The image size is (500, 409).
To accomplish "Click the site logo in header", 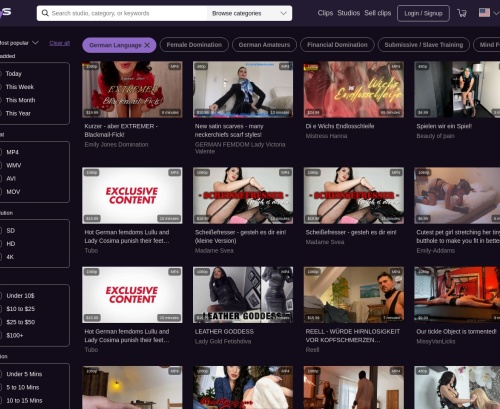I will pos(5,13).
